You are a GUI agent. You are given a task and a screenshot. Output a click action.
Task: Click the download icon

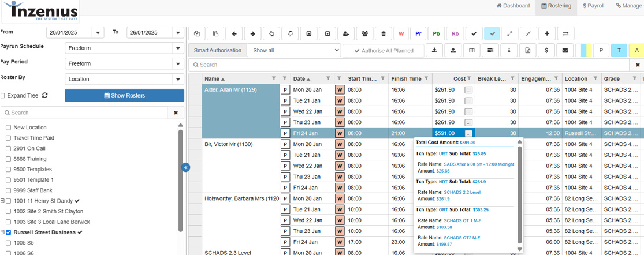(x=434, y=50)
